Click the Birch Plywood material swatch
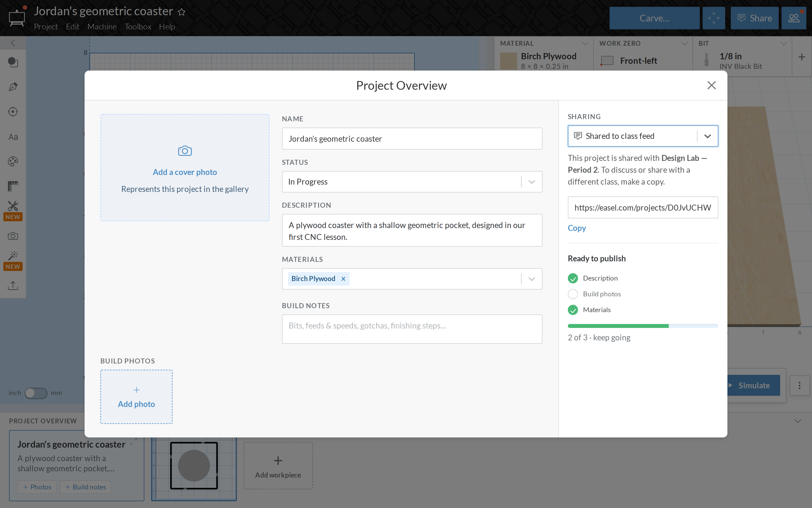812x508 pixels. [508, 61]
